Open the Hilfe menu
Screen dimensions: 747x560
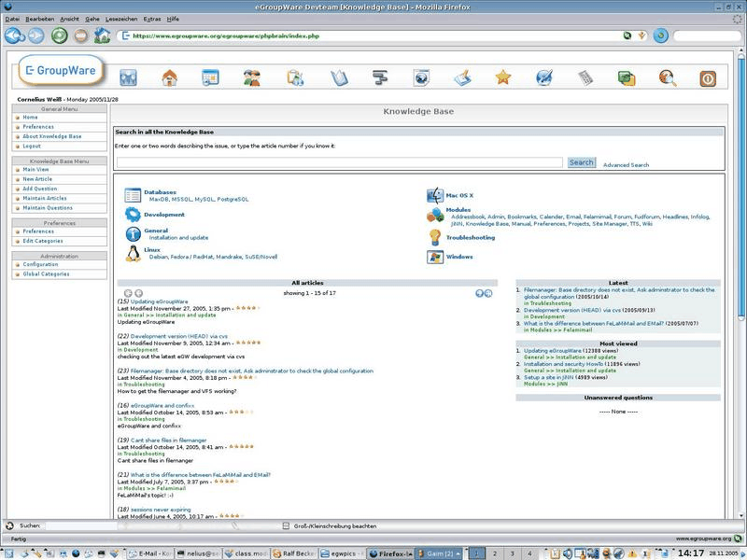coord(173,19)
